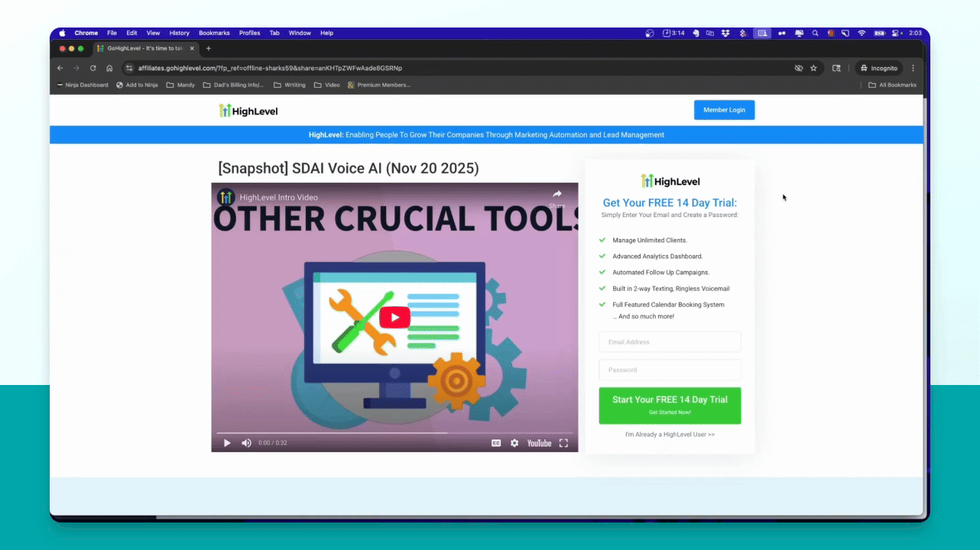Open the Profiles menu

pyautogui.click(x=250, y=33)
